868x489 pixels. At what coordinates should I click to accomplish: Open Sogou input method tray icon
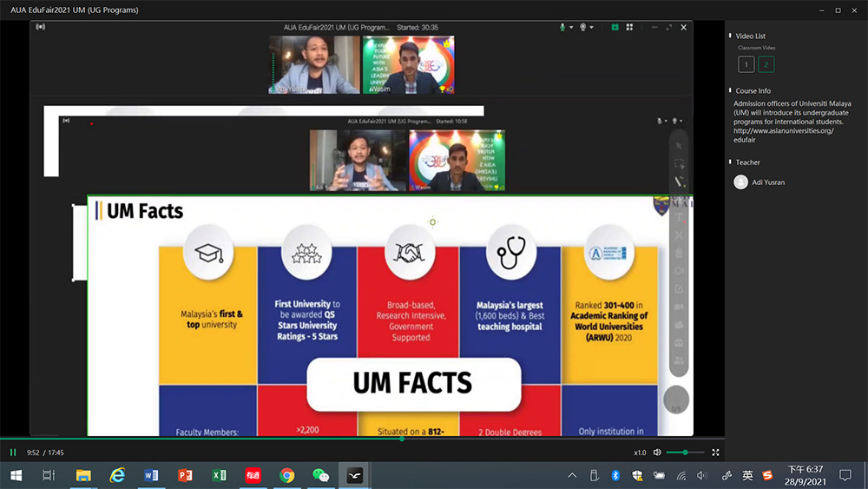767,475
